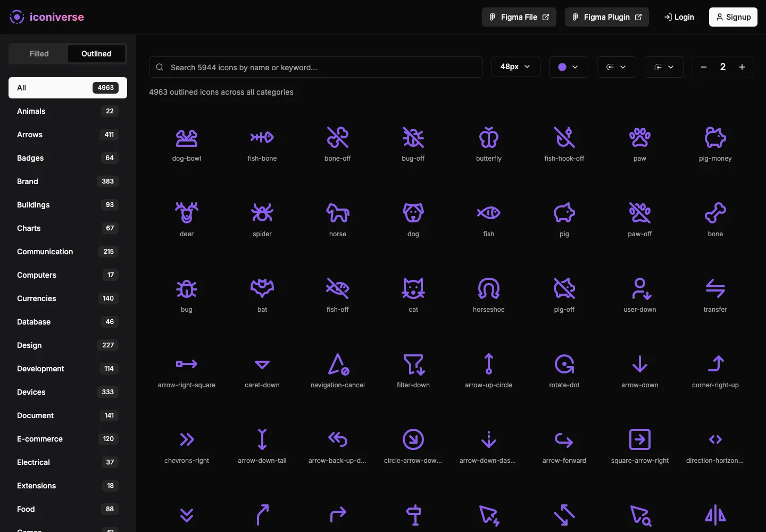Select the All category
This screenshot has width=766, height=532.
click(x=68, y=88)
